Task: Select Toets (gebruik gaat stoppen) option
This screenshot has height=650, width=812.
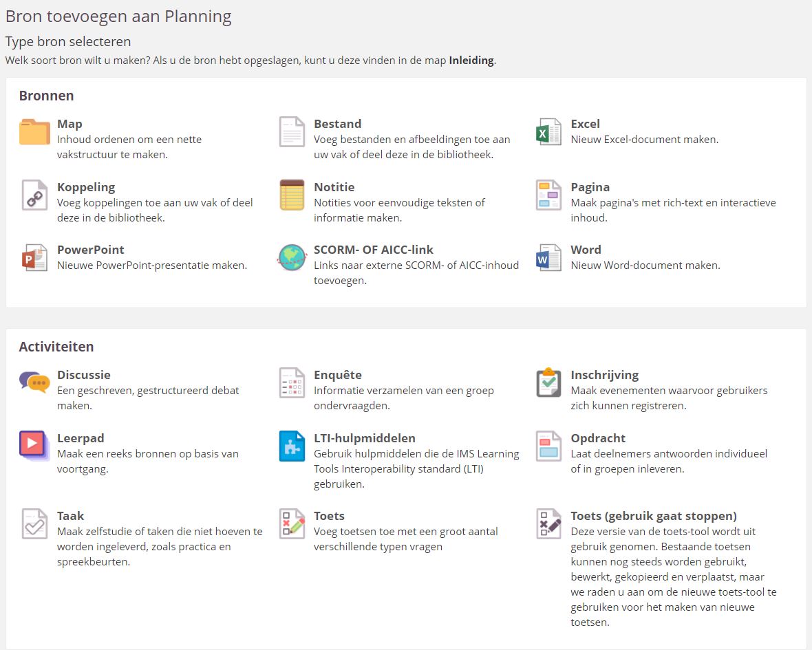Action: pos(653,516)
